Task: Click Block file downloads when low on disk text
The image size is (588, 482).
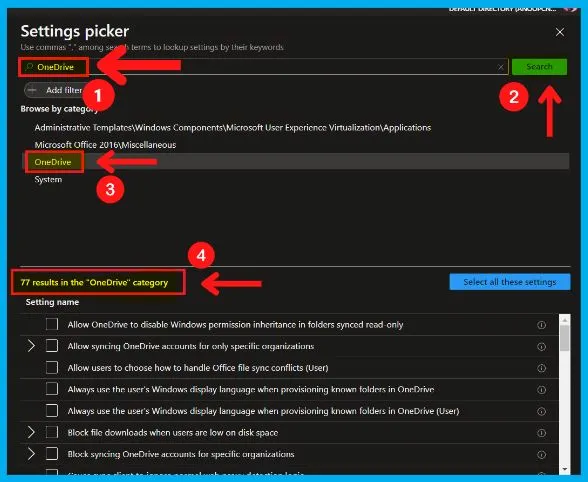Action: pyautogui.click(x=173, y=432)
